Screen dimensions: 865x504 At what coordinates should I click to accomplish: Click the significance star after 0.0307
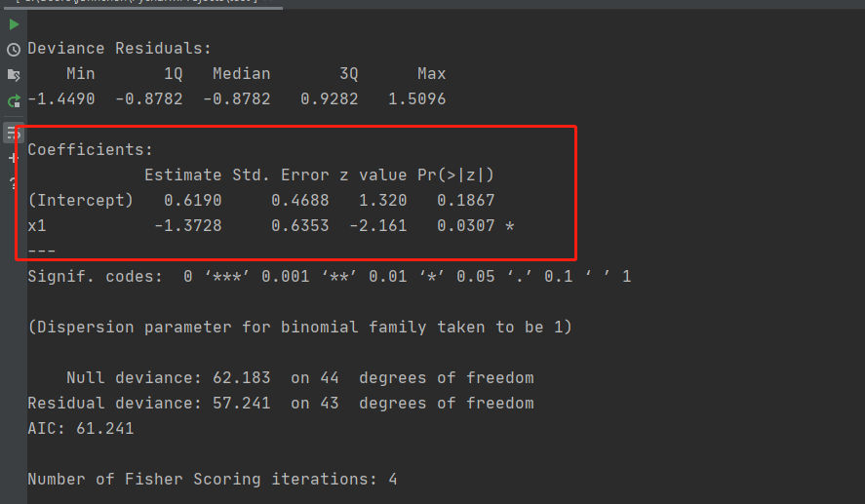pyautogui.click(x=510, y=226)
